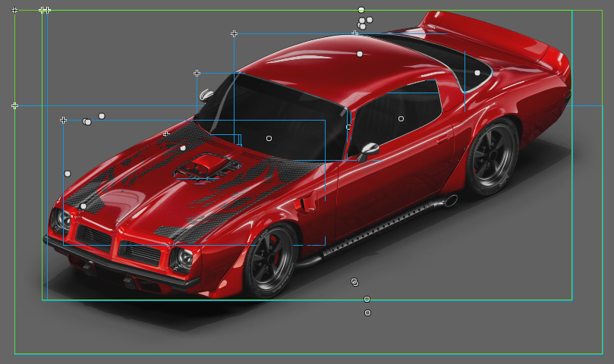Image resolution: width=614 pixels, height=364 pixels.
Task: Click the crosshair marker at the green frame's top-left corner
Action: pyautogui.click(x=14, y=10)
